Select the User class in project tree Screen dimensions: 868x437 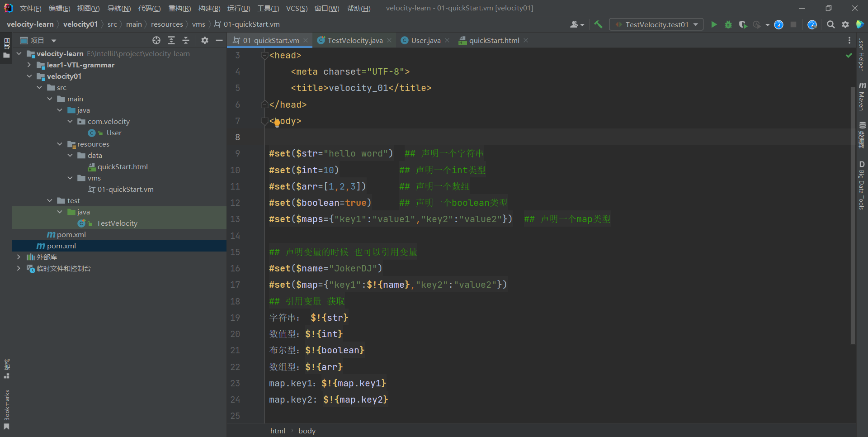pos(114,133)
